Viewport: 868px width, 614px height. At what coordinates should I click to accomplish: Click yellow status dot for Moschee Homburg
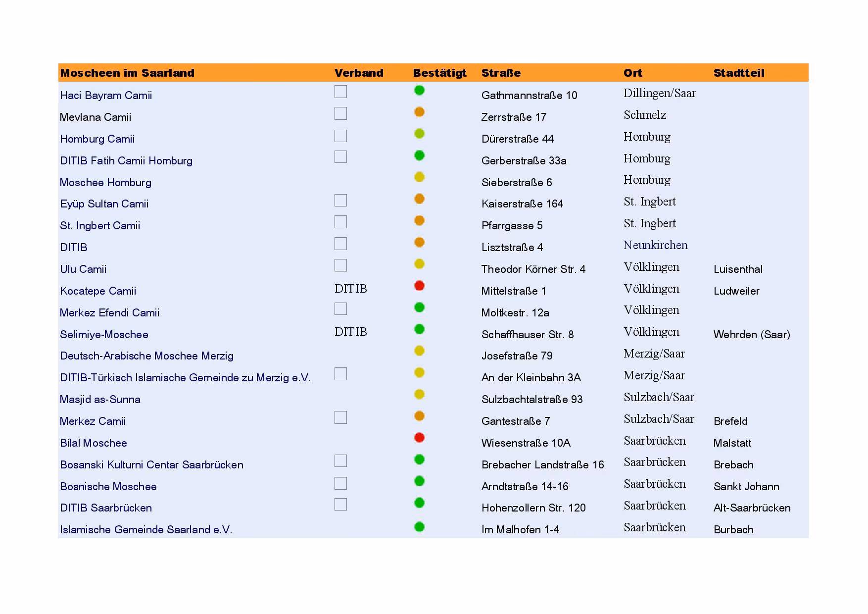pos(419,177)
